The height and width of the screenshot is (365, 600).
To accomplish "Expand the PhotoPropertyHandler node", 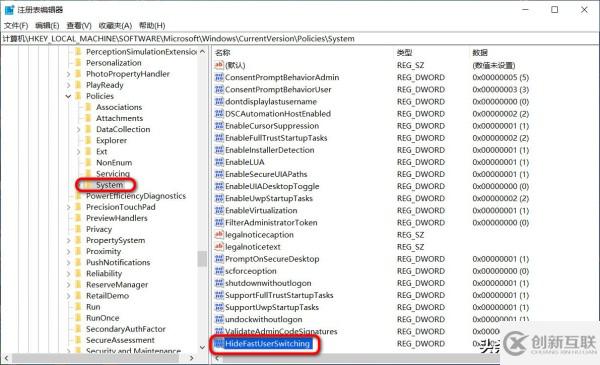I will click(x=68, y=74).
